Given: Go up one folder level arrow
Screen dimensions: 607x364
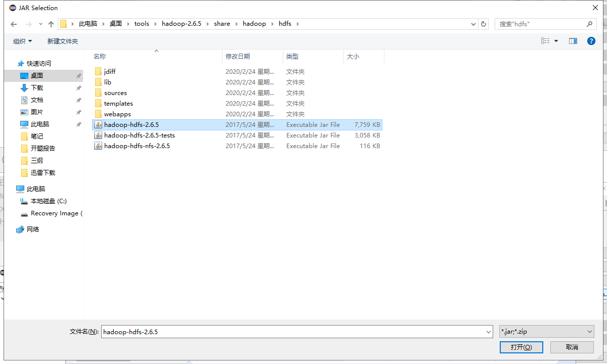Looking at the screenshot, I should tap(51, 24).
